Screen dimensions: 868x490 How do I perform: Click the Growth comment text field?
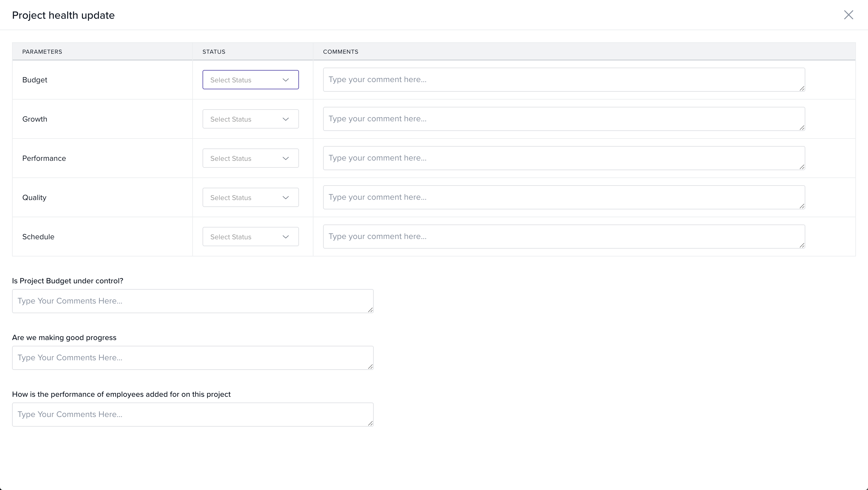click(x=563, y=119)
